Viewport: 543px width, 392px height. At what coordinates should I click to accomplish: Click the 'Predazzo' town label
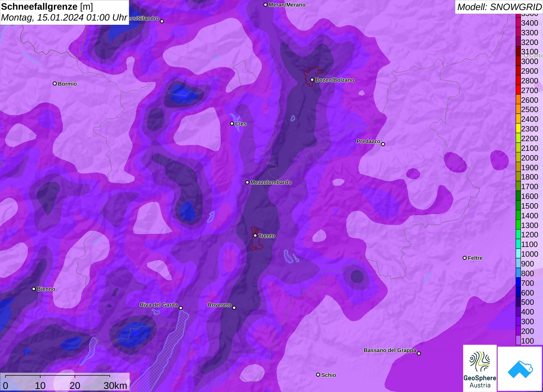(x=368, y=141)
